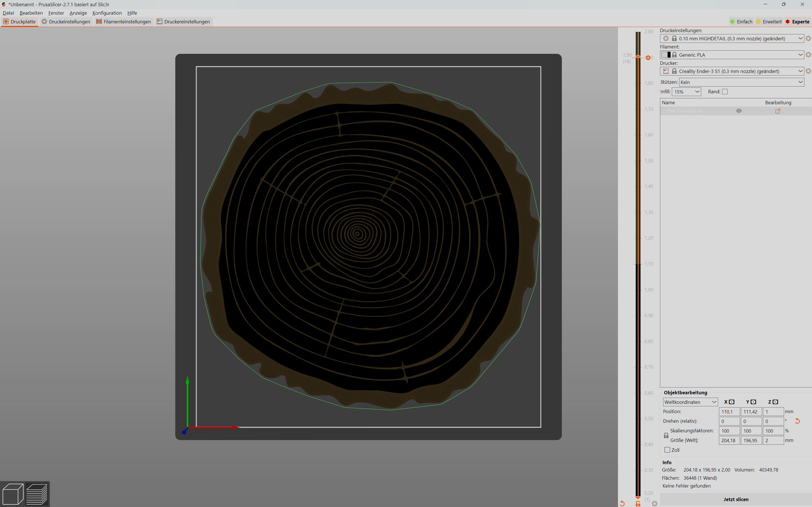Click the Bearbeitung column header
The height and width of the screenshot is (507, 812).
tap(778, 103)
